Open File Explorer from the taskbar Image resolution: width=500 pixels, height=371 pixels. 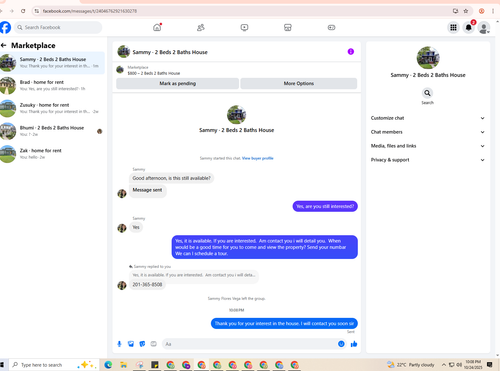point(124,365)
